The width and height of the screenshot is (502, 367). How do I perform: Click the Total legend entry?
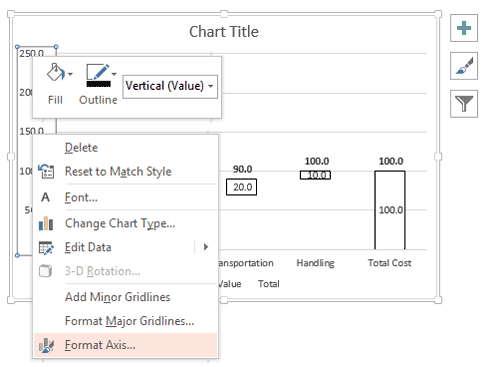tap(269, 284)
